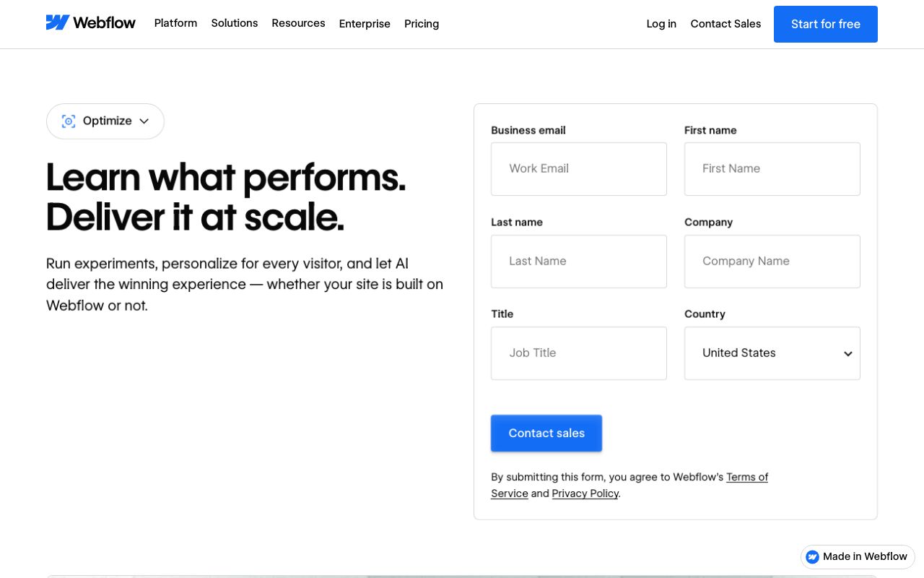Click the Optimize scan icon
The image size is (924, 578).
(x=69, y=121)
